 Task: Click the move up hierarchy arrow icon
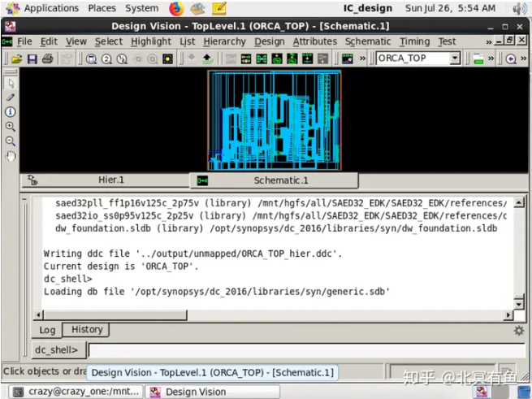[207, 59]
